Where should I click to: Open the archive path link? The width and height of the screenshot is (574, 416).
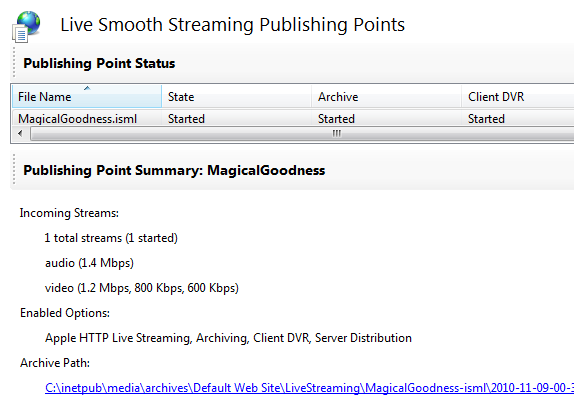309,388
